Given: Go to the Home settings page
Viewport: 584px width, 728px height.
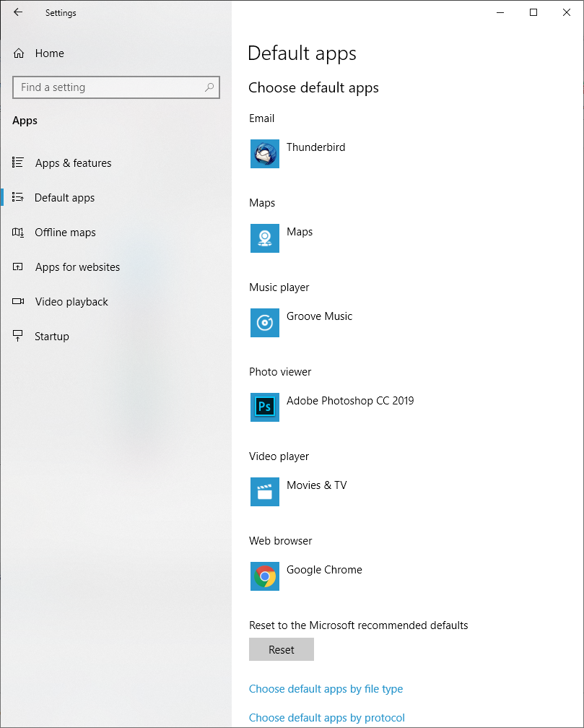Looking at the screenshot, I should click(x=49, y=53).
